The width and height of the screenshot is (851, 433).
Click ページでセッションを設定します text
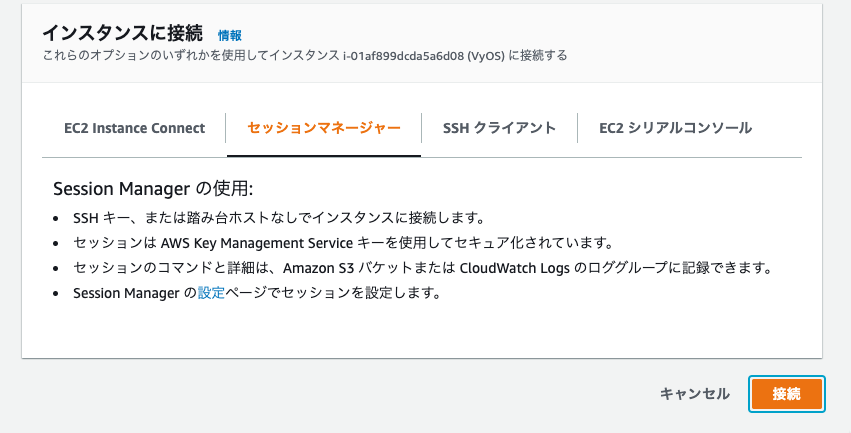[332, 293]
